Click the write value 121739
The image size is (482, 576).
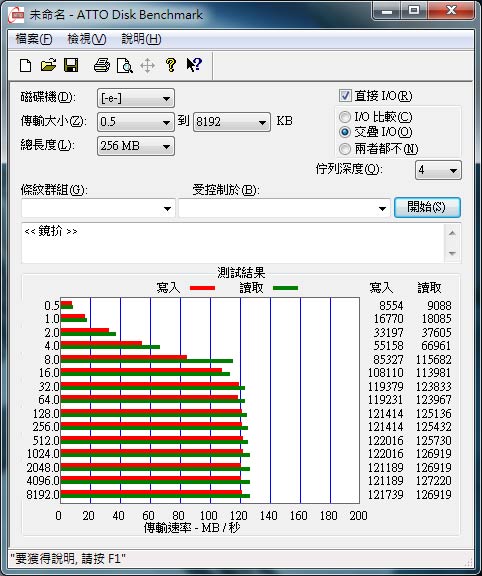pos(385,494)
